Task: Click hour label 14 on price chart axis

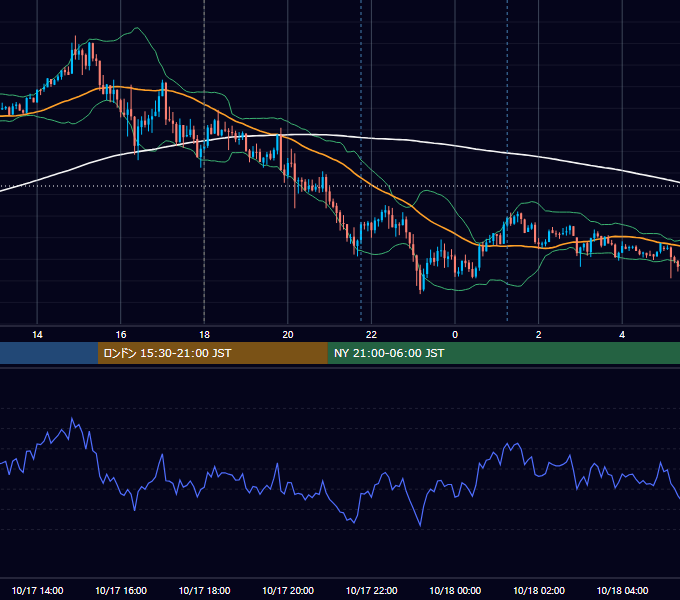Action: tap(37, 334)
